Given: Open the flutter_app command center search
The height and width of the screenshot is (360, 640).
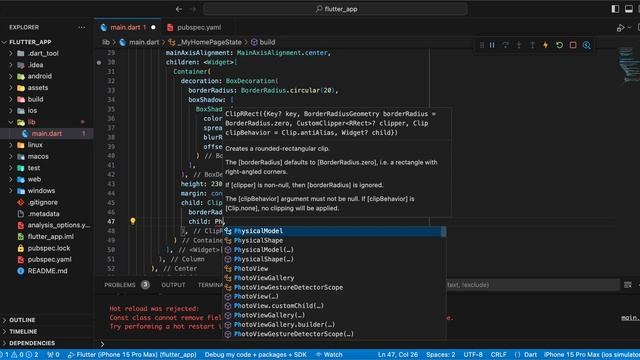Looking at the screenshot, I should point(336,9).
